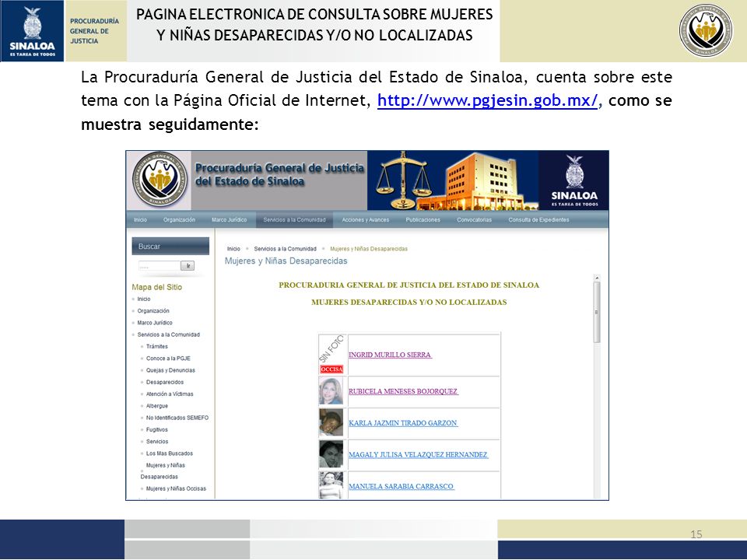Open Albergue sidebar link
The image size is (747, 560).
click(157, 406)
